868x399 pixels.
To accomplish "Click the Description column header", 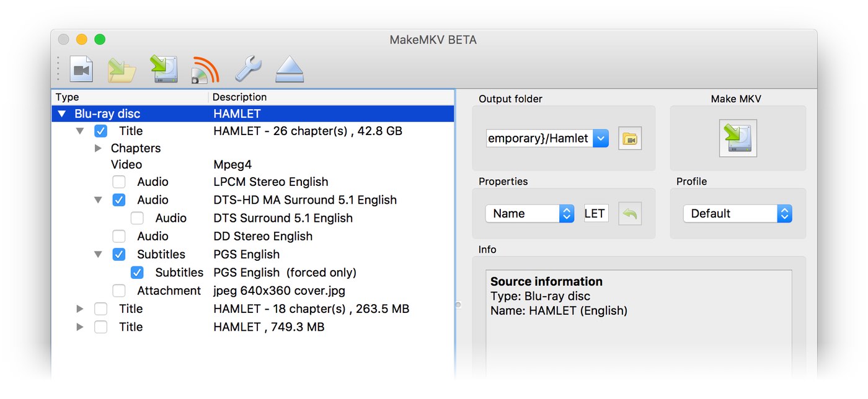I will (332, 97).
